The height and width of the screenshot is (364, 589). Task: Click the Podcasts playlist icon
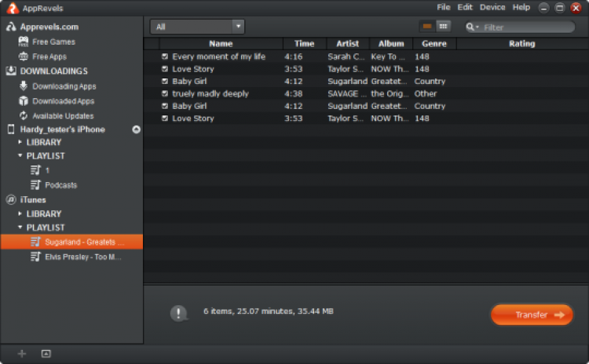pyautogui.click(x=35, y=184)
